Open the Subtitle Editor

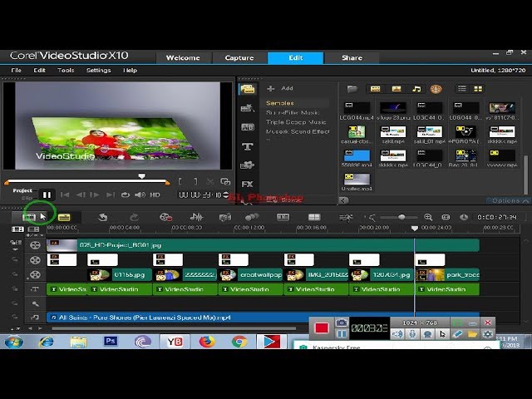coord(283,217)
